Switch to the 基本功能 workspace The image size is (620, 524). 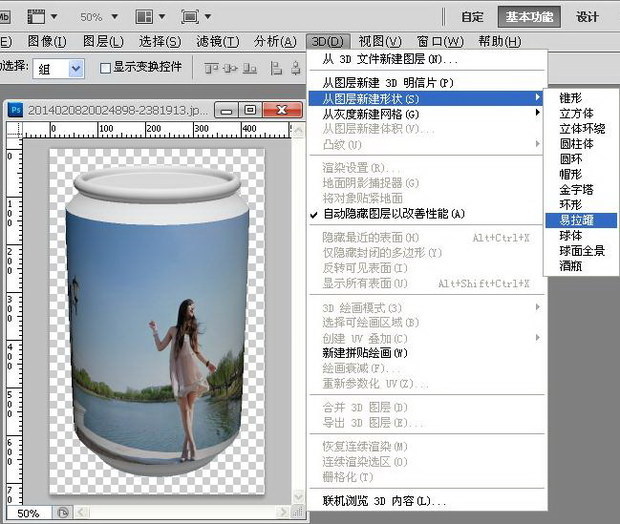pos(529,17)
